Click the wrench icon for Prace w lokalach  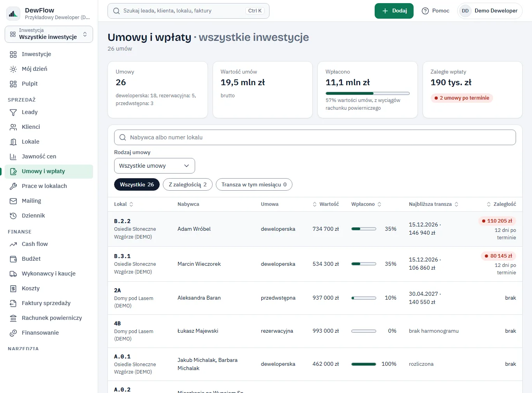pos(13,186)
